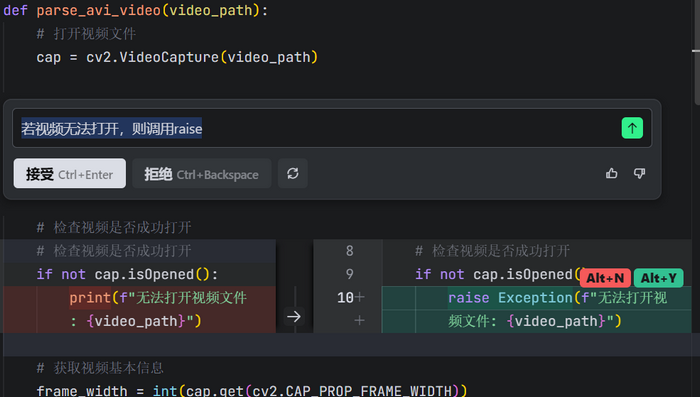Give thumbs up feedback
Image resolution: width=700 pixels, height=397 pixels.
612,173
